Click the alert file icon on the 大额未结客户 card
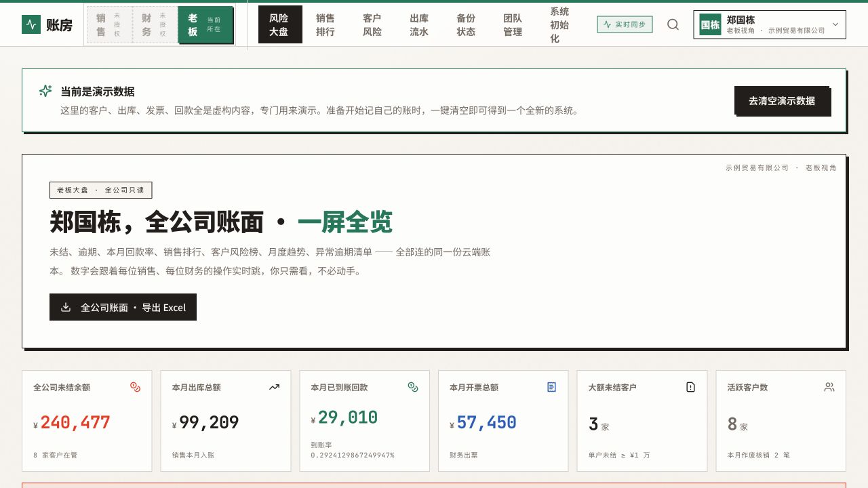This screenshot has width=868, height=488. coord(690,387)
